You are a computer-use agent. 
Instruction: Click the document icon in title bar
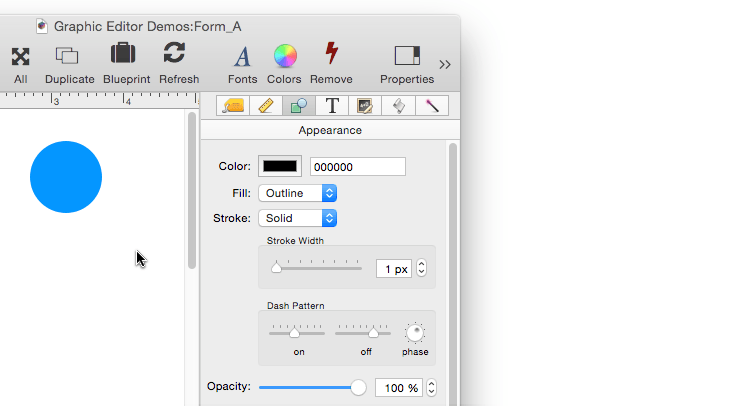pos(42,26)
